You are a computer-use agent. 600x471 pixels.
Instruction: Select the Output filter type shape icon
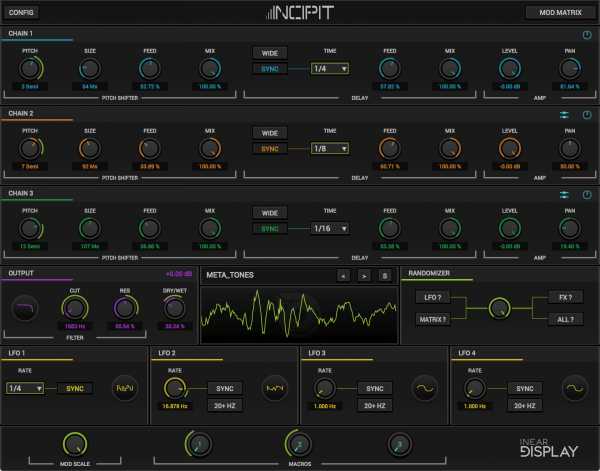[25, 308]
